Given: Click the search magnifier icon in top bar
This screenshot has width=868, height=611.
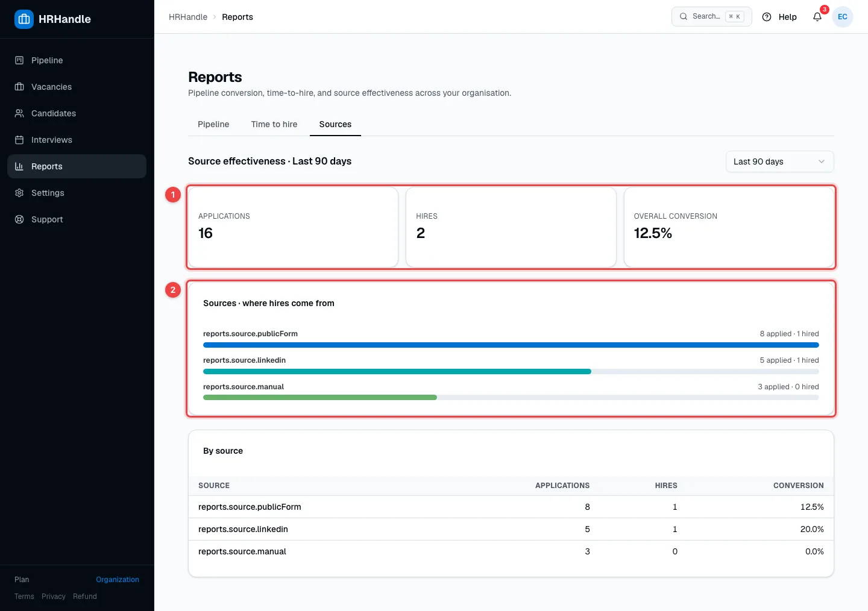Looking at the screenshot, I should 684,17.
